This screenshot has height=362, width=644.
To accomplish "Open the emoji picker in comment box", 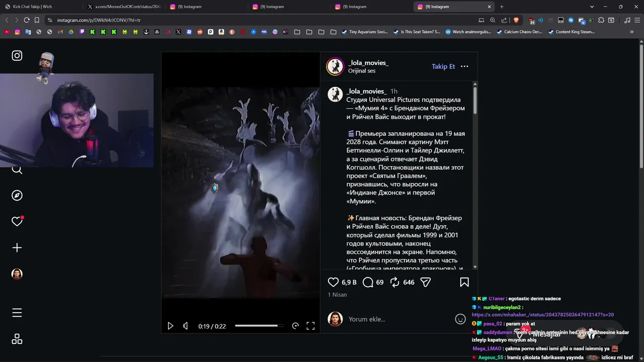I will click(x=460, y=319).
